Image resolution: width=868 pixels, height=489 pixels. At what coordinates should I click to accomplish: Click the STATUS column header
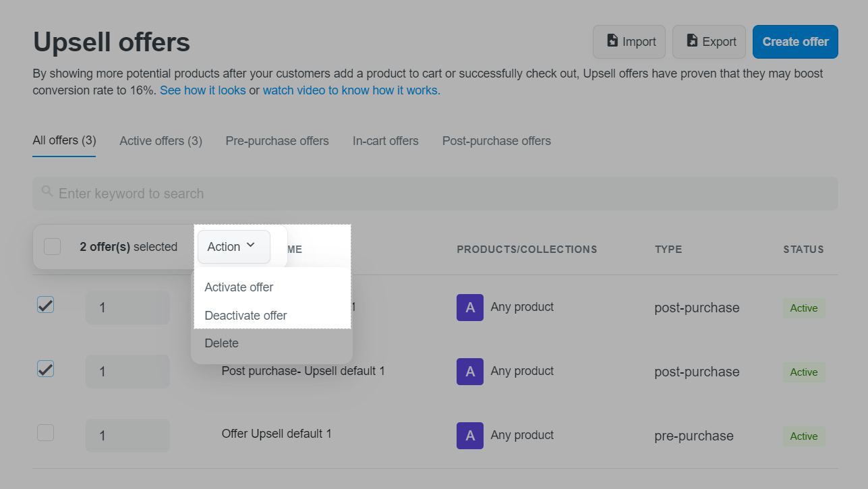(803, 250)
